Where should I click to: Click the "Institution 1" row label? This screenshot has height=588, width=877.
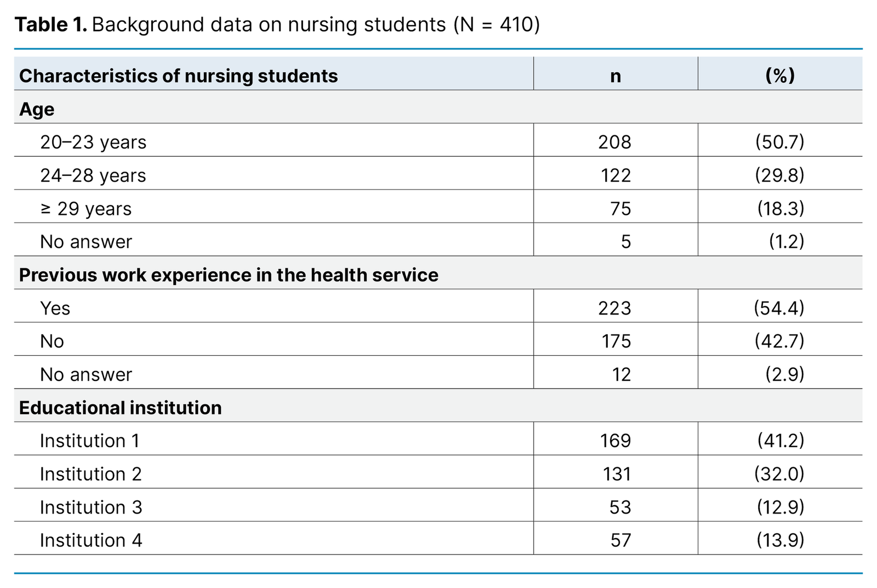90,441
